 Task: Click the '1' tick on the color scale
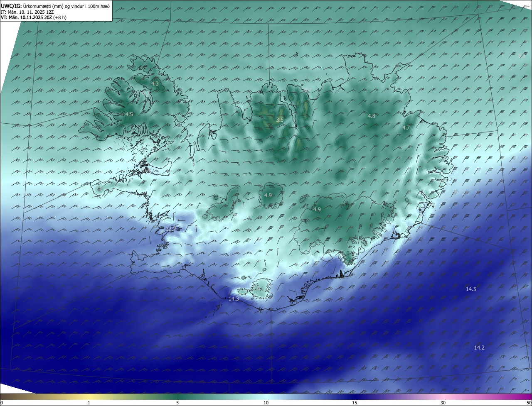click(89, 403)
